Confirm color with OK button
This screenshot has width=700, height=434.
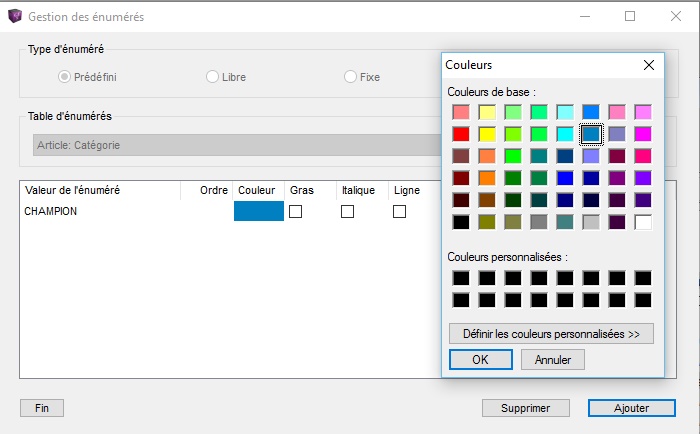pos(480,359)
